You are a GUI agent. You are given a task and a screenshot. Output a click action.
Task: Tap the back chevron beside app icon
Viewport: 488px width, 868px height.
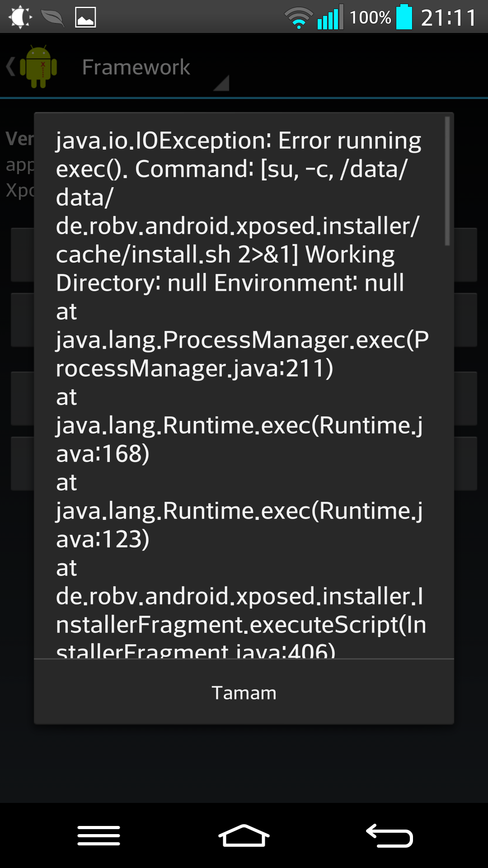[10, 66]
